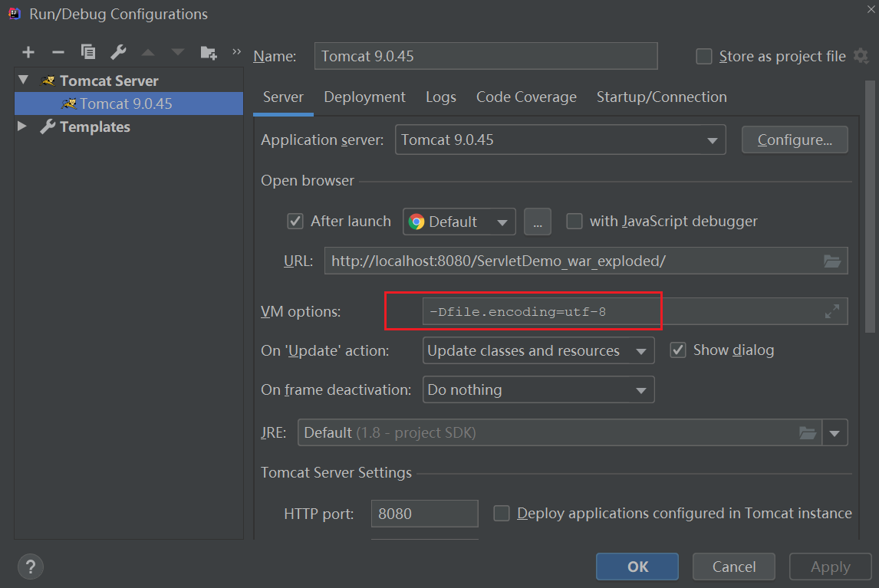Image resolution: width=879 pixels, height=588 pixels.
Task: Click the Apply button
Action: [x=830, y=567]
